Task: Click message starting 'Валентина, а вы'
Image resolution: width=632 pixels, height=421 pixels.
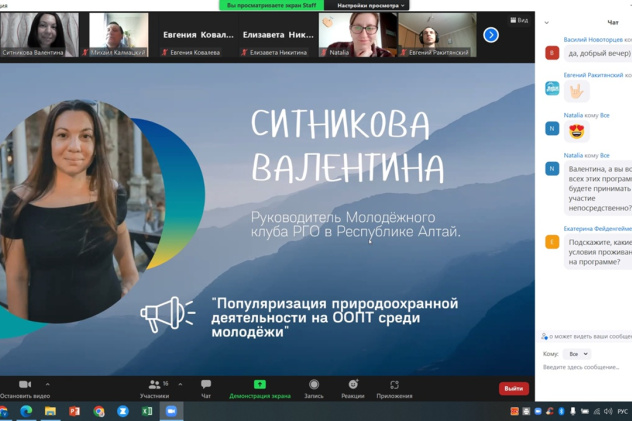Action: click(x=599, y=189)
